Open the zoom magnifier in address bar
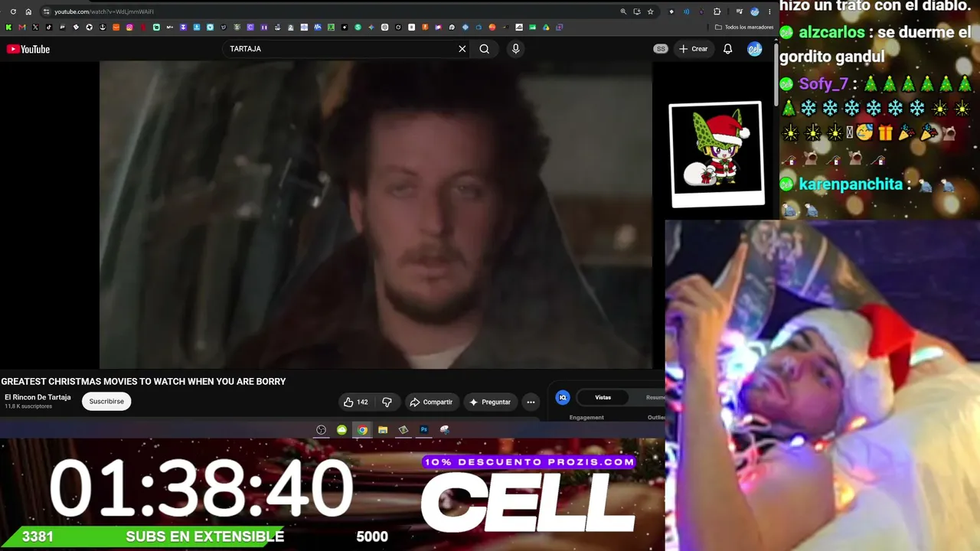 coord(623,11)
